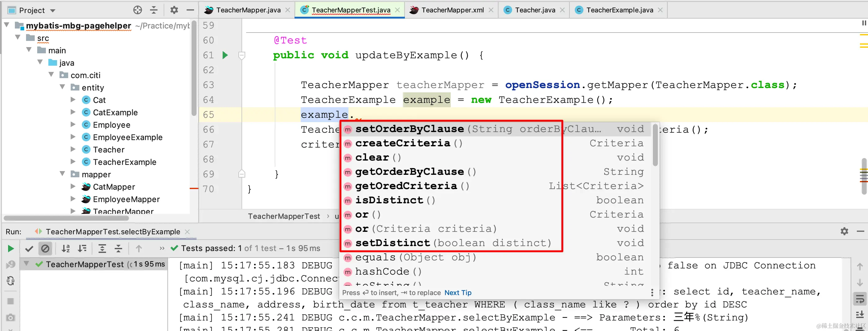Image resolution: width=868 pixels, height=331 pixels.
Task: Expand all test results
Action: point(102,249)
